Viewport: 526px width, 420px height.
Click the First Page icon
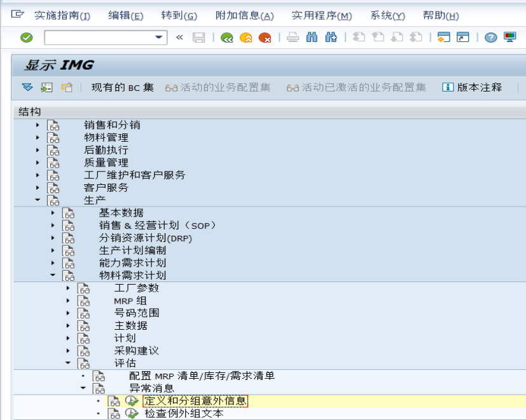[x=359, y=37]
